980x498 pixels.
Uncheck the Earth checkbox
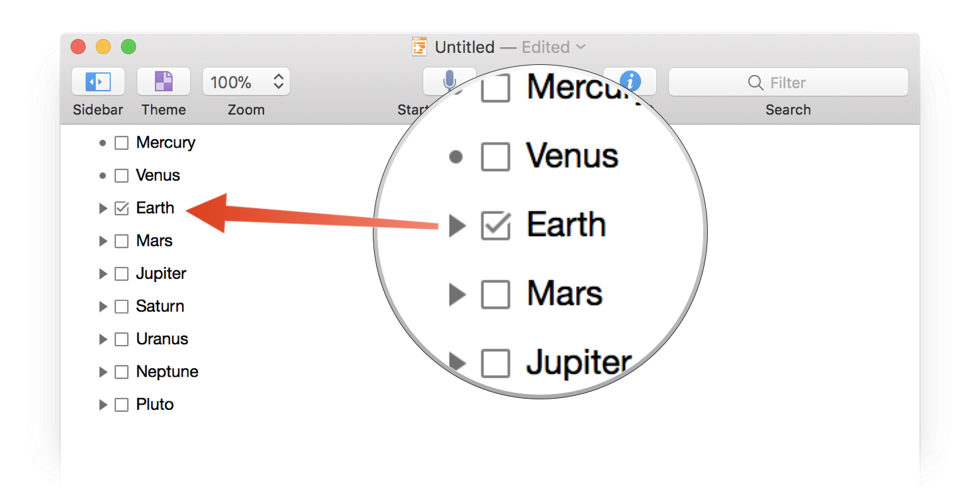[121, 209]
